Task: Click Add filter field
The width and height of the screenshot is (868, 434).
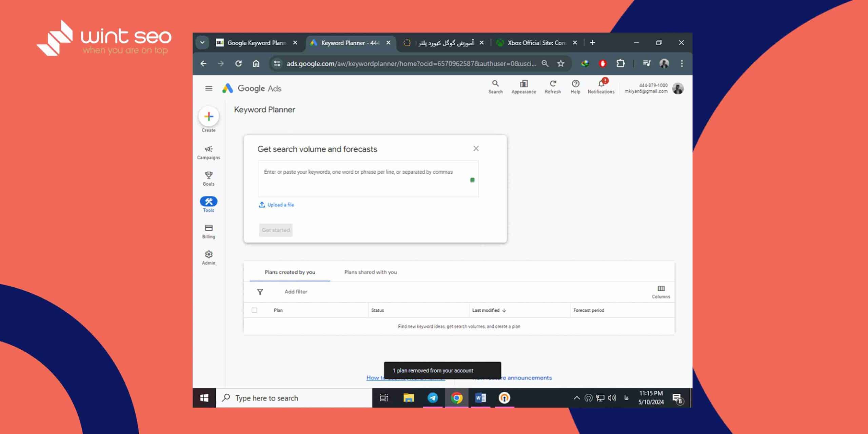Action: tap(296, 292)
